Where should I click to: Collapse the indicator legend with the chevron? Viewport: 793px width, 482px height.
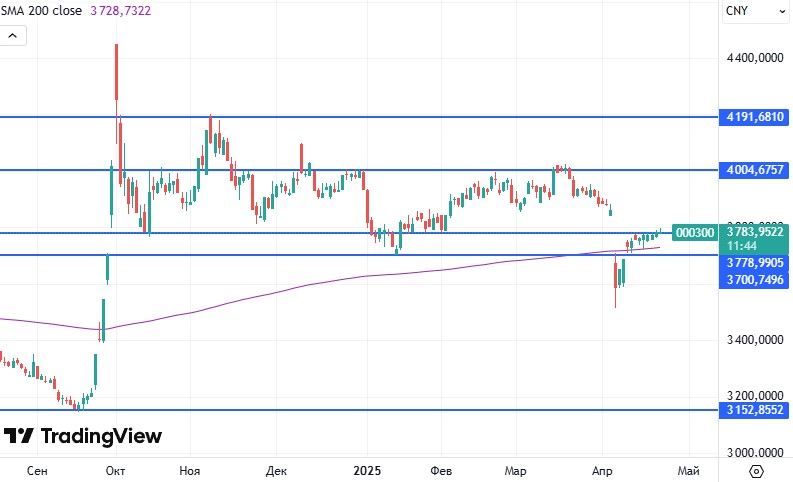point(13,35)
